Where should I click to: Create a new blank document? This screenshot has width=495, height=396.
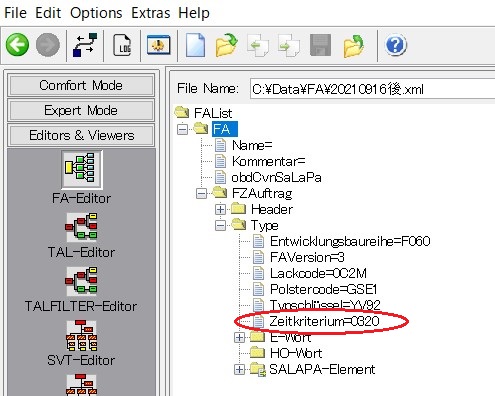click(x=195, y=45)
